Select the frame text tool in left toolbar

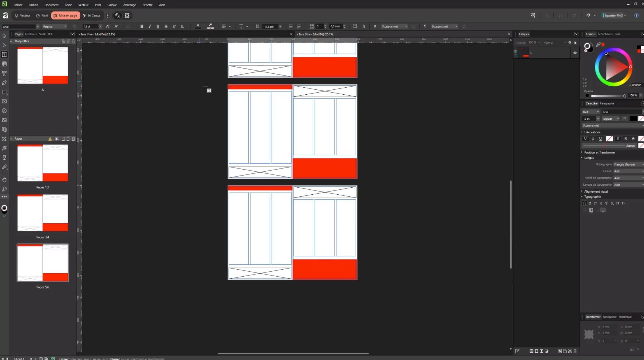pyautogui.click(x=4, y=55)
